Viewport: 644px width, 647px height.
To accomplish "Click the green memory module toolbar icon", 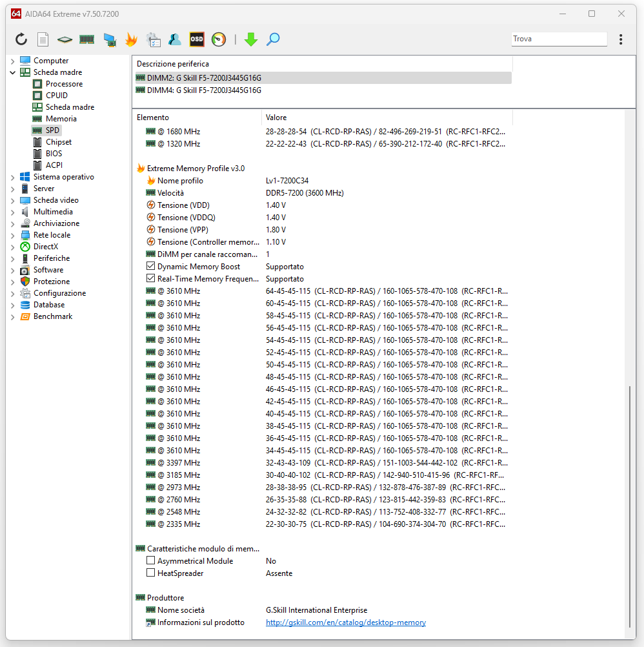I will [x=86, y=39].
